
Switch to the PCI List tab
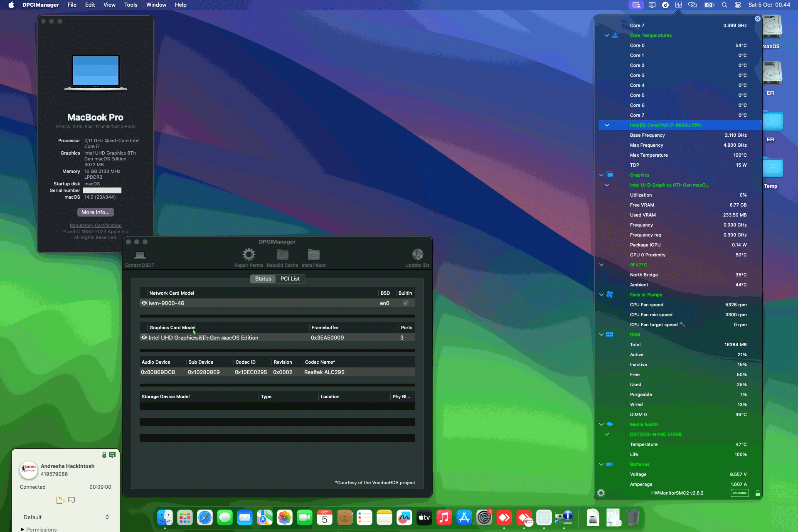click(290, 278)
